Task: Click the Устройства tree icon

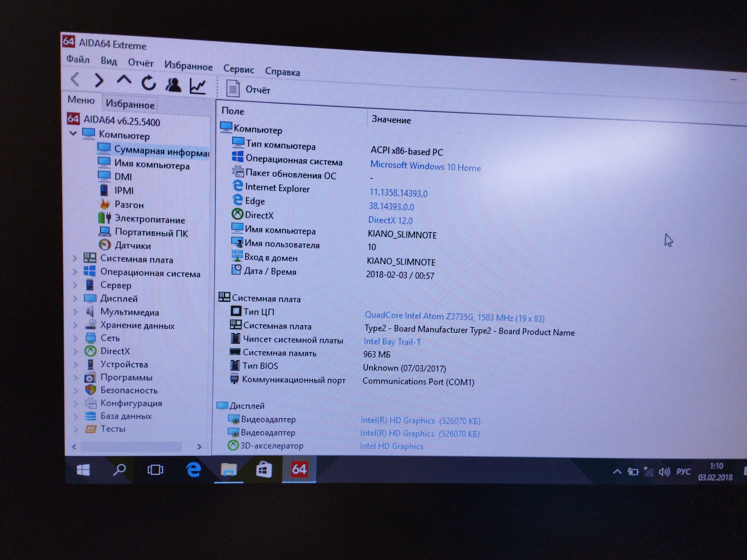Action: 90,364
